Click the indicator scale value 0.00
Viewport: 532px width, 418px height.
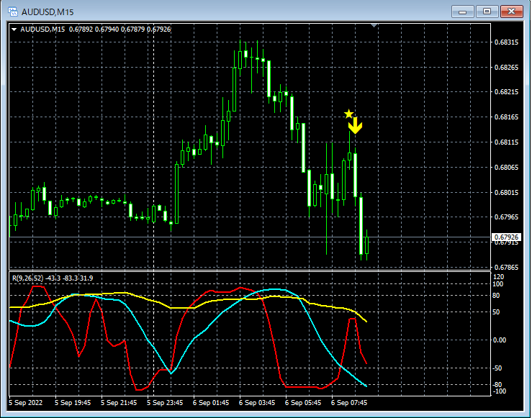tap(499, 340)
